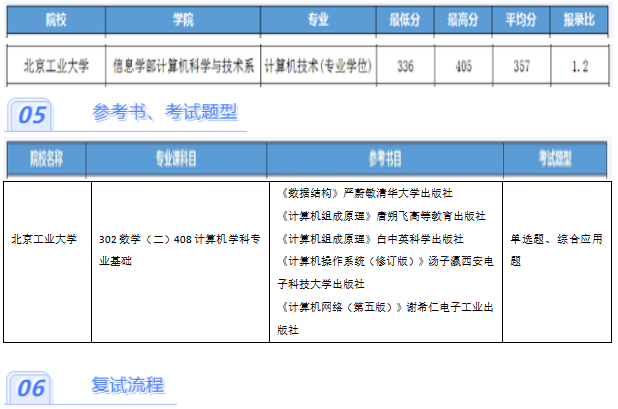The width and height of the screenshot is (618, 409).
Task: Select the 北京工业大学 cell in the reference books table
Action: click(48, 262)
